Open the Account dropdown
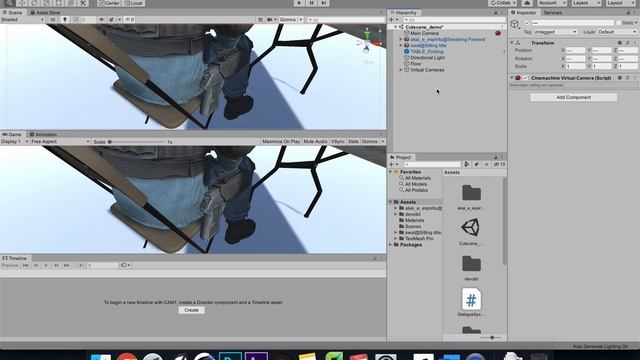The image size is (640, 360). click(552, 3)
